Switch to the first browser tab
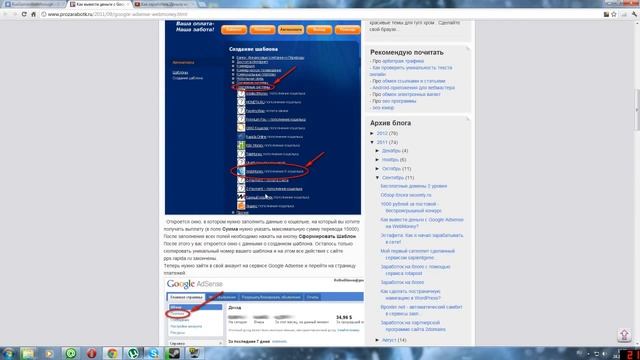Viewport: 640px width, 360px height. tap(33, 4)
